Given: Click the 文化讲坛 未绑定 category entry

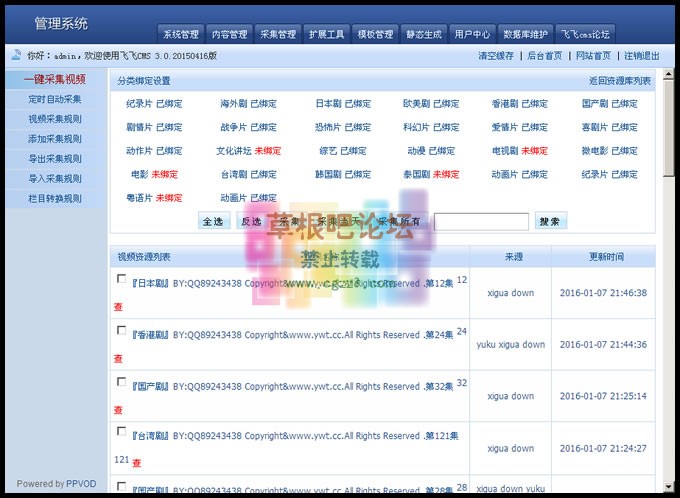Looking at the screenshot, I should [x=248, y=151].
